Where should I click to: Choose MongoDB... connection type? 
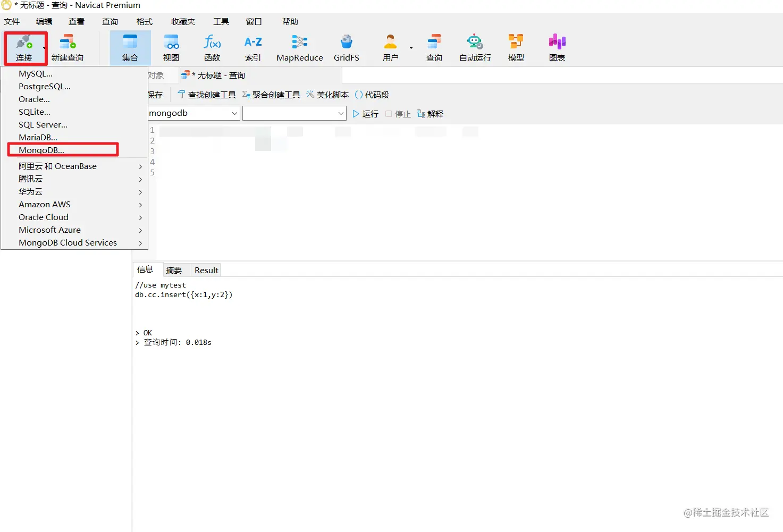(74, 150)
